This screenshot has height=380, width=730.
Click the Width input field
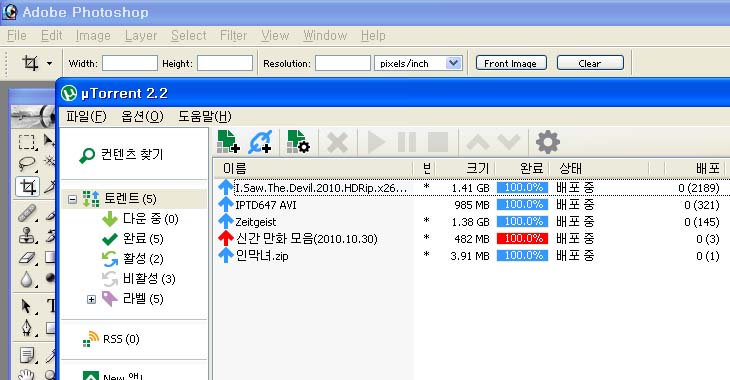130,63
